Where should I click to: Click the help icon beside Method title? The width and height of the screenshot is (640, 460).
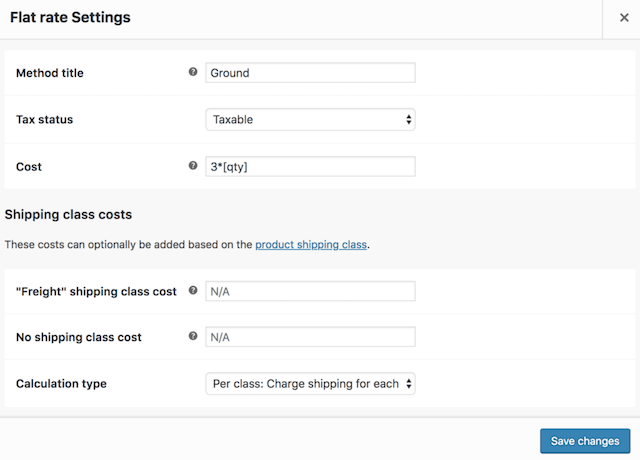pyautogui.click(x=193, y=72)
